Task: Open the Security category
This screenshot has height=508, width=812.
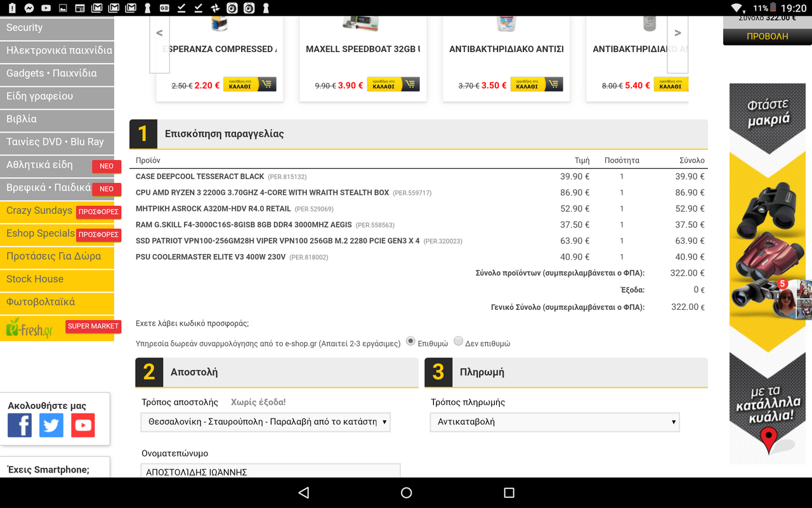Action: coord(57,28)
